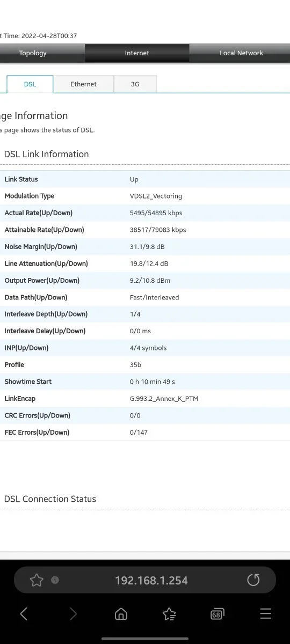Bookmark this page using address bar star
290x644 pixels.
pyautogui.click(x=37, y=580)
